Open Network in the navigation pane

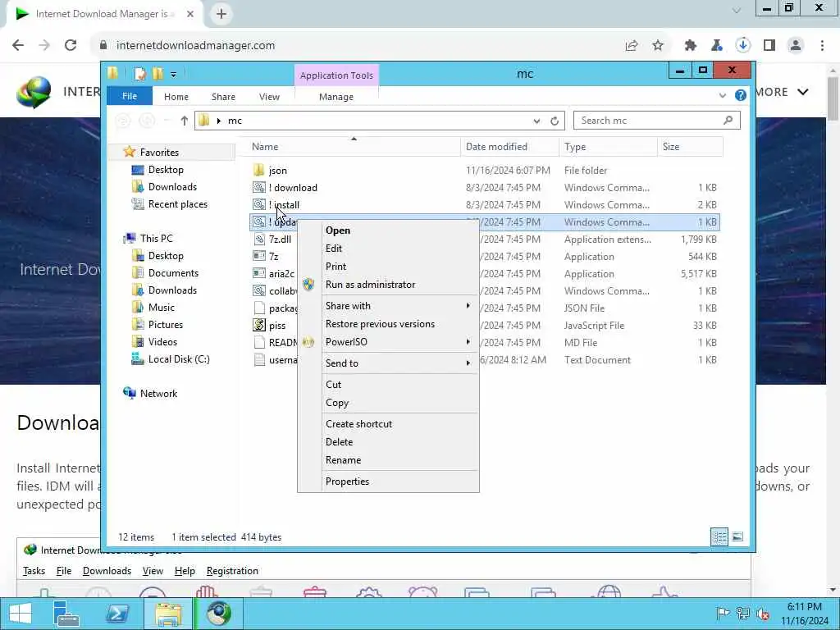(x=158, y=393)
